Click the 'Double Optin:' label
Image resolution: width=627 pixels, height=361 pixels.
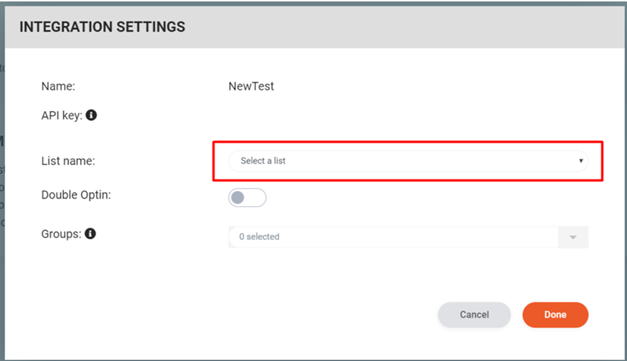point(76,195)
